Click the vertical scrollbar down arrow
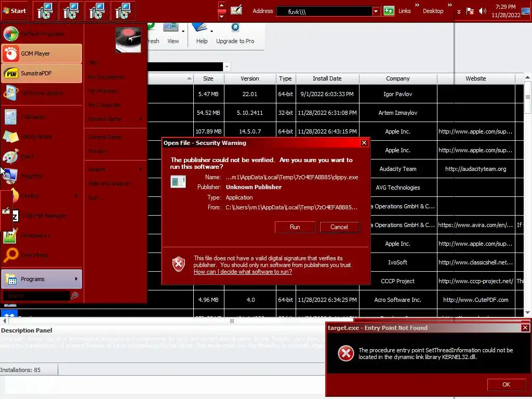532x399 pixels. [x=527, y=312]
